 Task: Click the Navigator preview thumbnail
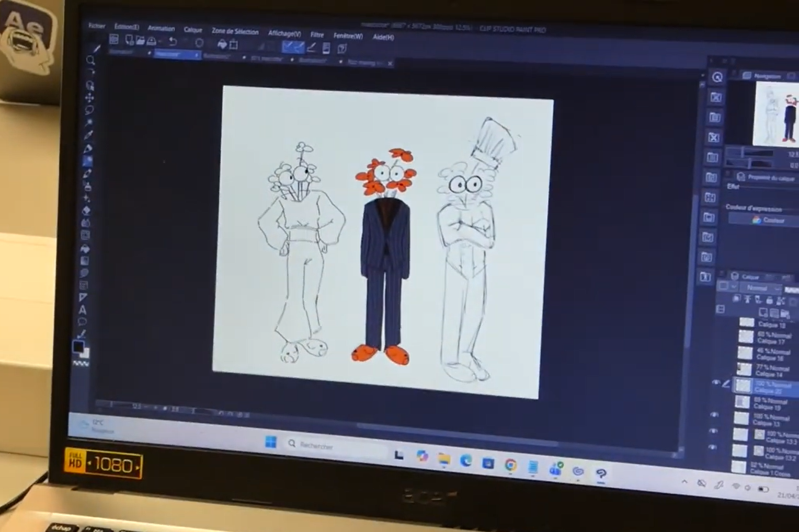(x=776, y=114)
